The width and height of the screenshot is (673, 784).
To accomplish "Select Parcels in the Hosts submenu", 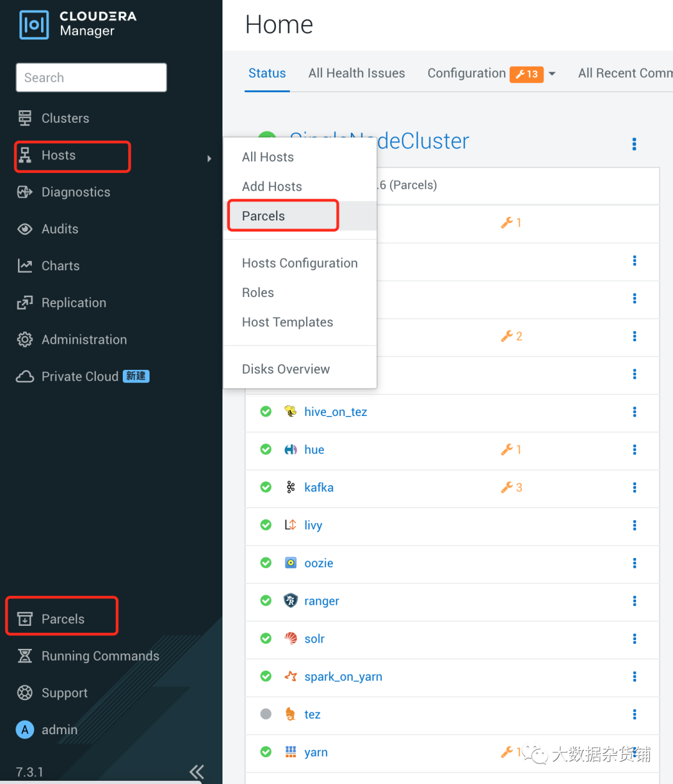I will point(263,215).
